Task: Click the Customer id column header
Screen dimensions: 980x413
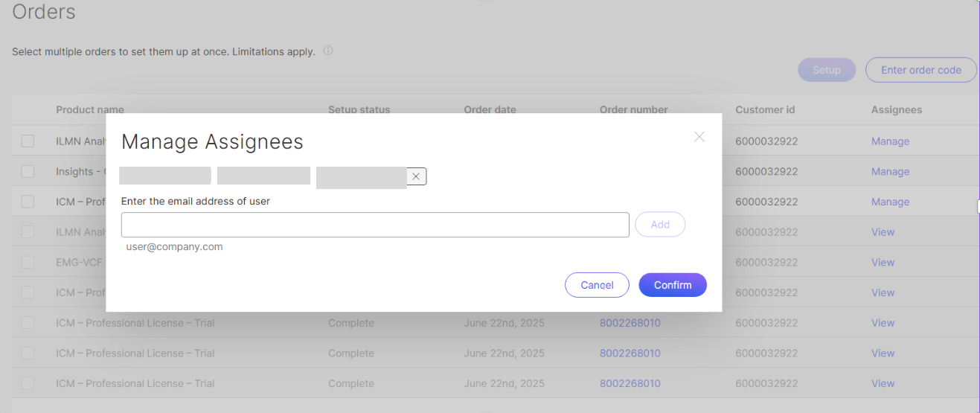Action: click(765, 109)
